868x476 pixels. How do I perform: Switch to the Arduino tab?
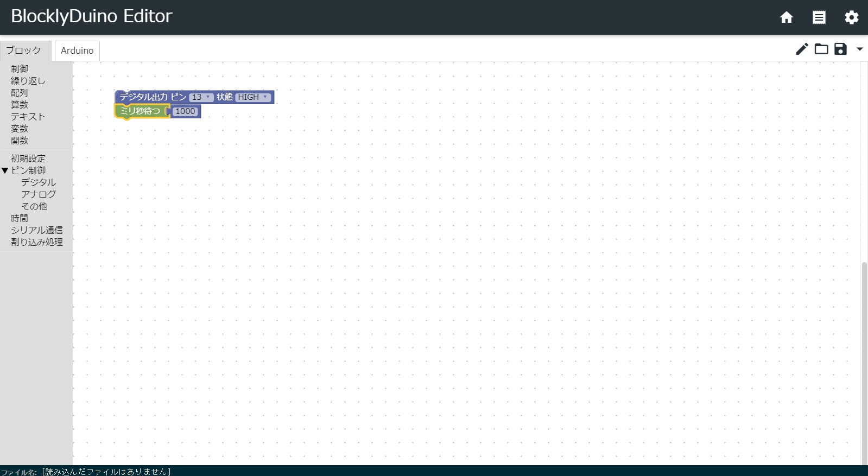[77, 50]
